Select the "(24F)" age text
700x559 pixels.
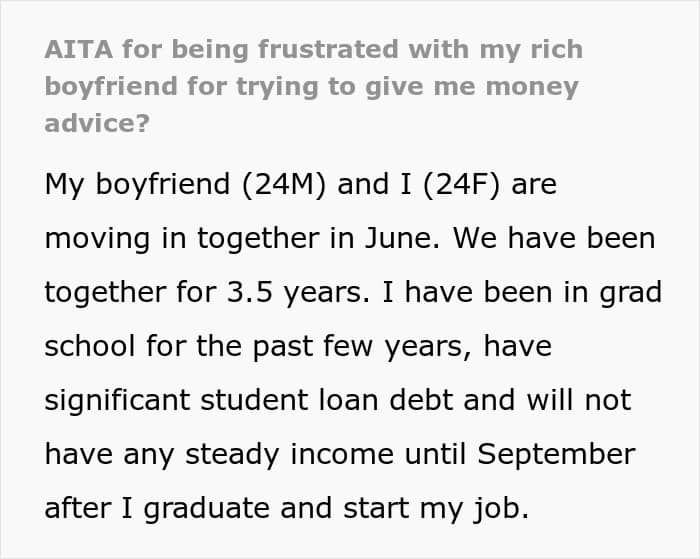[x=461, y=184]
